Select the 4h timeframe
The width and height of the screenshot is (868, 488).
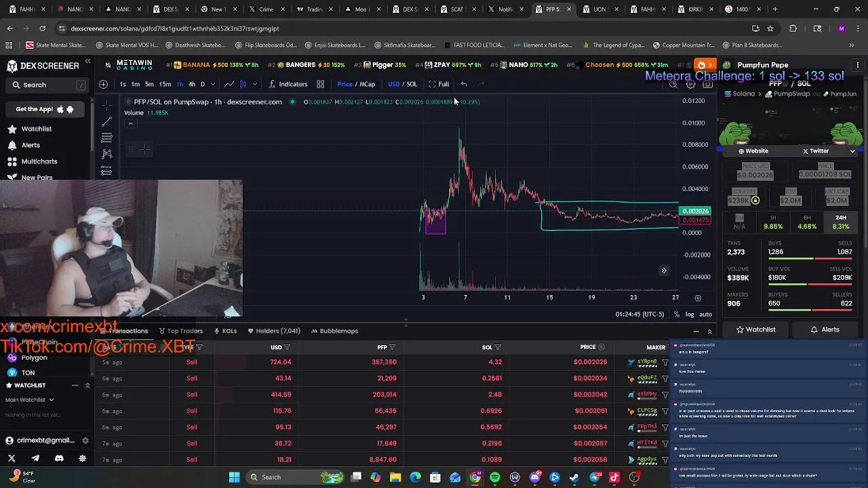192,84
